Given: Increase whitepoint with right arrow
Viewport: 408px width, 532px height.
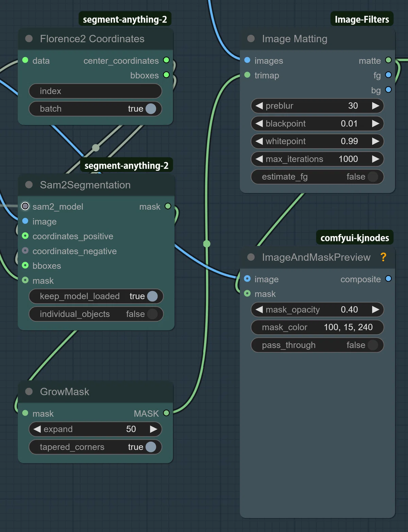Looking at the screenshot, I should tap(375, 141).
